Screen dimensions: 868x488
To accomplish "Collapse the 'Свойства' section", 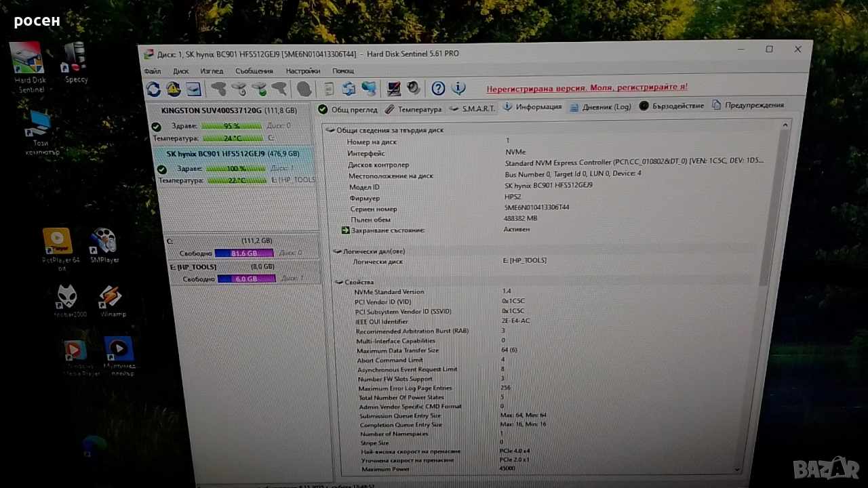I will (338, 282).
